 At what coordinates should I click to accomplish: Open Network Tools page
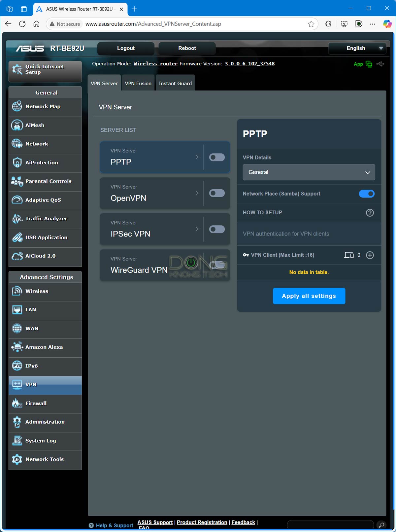[x=45, y=459]
